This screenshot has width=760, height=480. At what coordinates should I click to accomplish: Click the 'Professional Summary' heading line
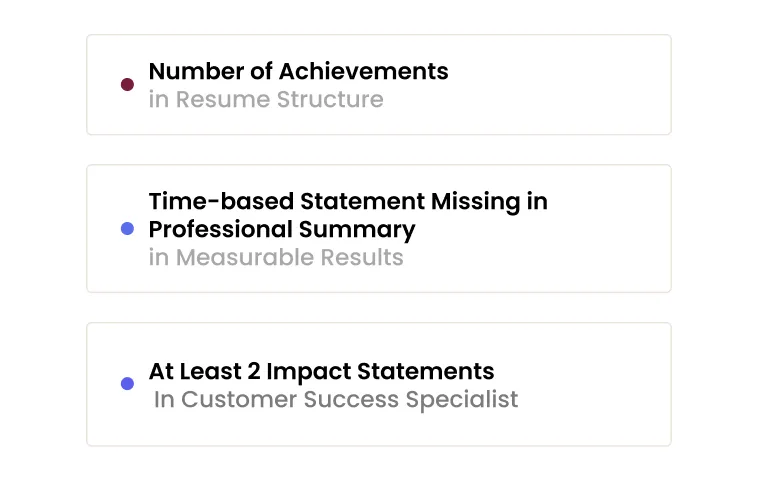click(x=282, y=229)
